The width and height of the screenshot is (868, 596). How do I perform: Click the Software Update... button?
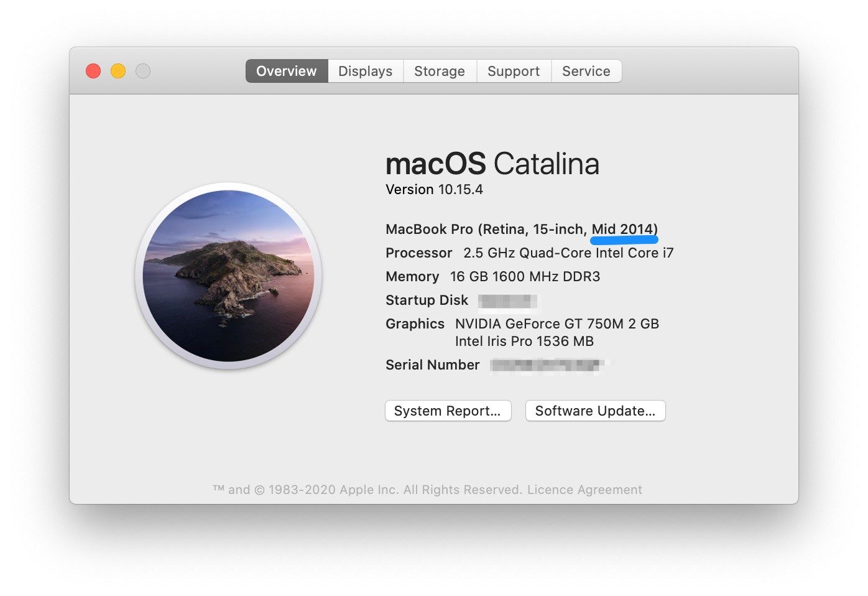[595, 411]
